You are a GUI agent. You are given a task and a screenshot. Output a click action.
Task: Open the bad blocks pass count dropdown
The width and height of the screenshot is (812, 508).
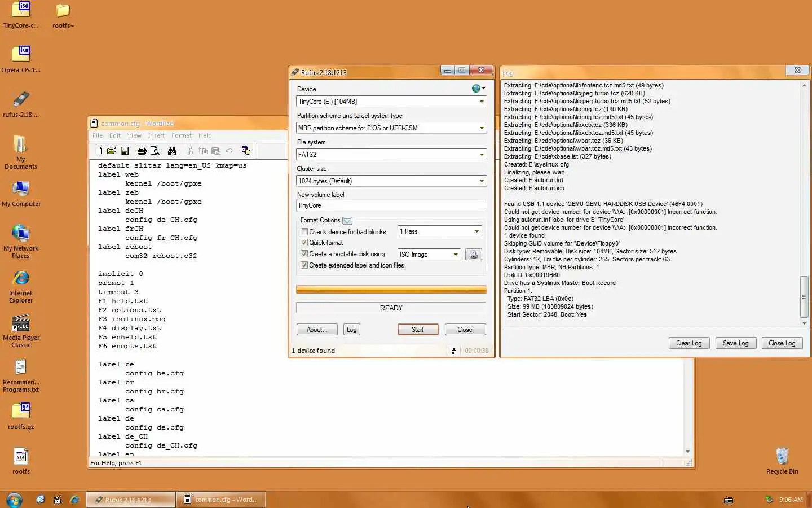point(440,231)
